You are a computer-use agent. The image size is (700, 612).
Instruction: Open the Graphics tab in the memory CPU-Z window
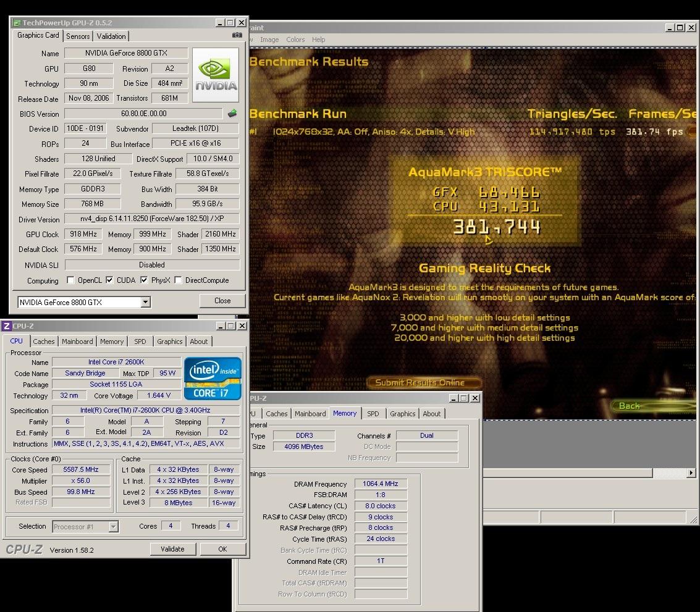(x=402, y=414)
